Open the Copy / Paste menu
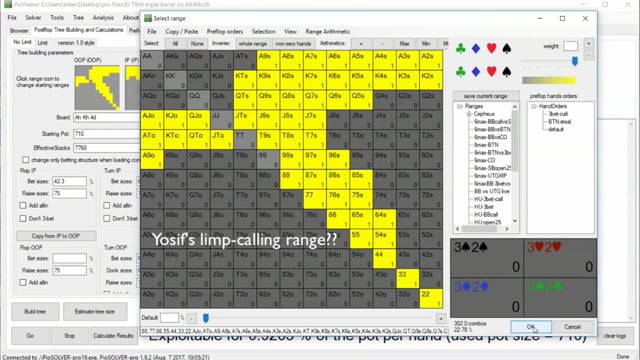The height and width of the screenshot is (360, 640). pos(182,31)
